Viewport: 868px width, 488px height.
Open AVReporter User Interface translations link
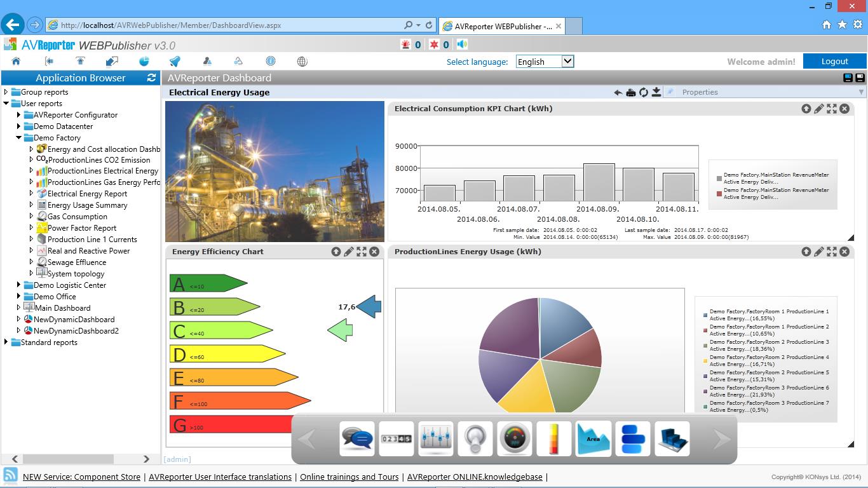220,477
